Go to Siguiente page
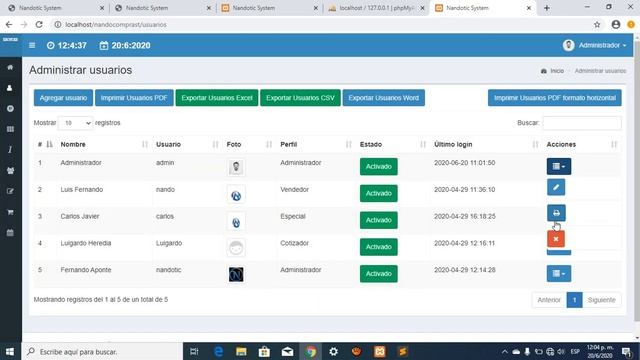 click(x=602, y=300)
